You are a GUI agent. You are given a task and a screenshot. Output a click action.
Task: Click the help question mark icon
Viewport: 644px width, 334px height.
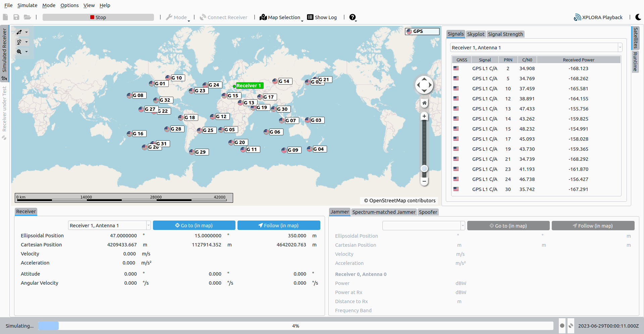pos(352,17)
